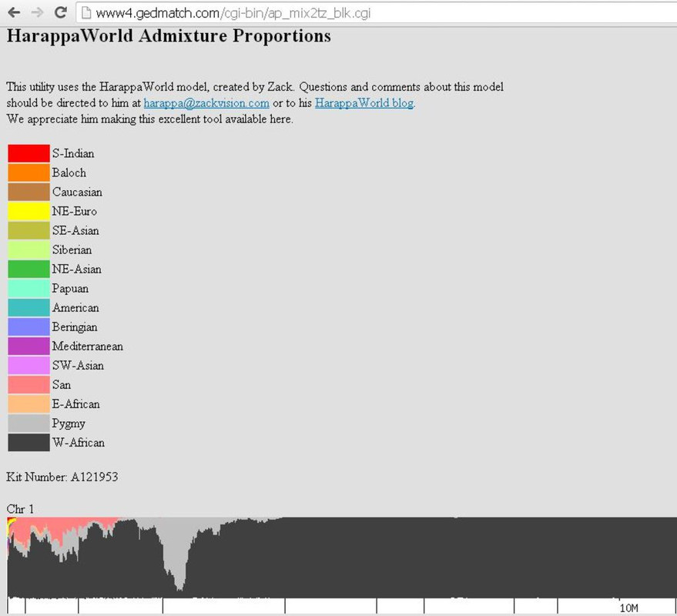Click the HarappaWorld Admixture Proportions heading
The height and width of the screenshot is (616, 677).
tap(169, 36)
